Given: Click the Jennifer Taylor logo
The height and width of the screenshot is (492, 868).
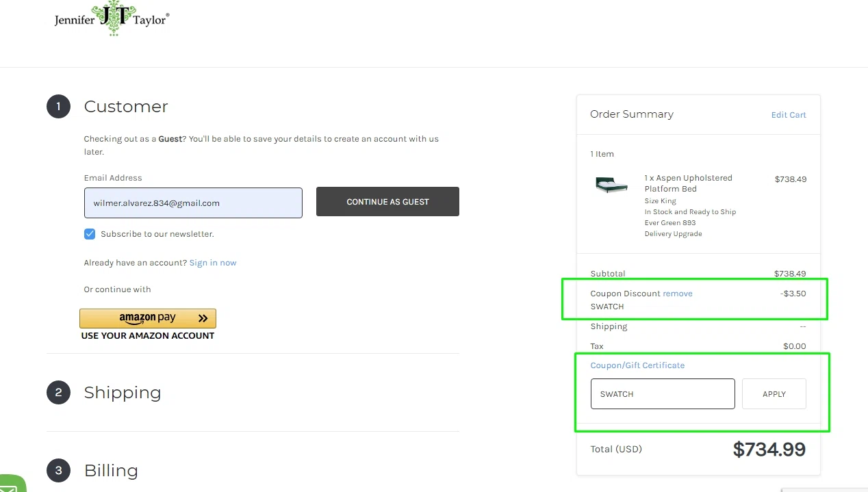Looking at the screenshot, I should tap(112, 18).
